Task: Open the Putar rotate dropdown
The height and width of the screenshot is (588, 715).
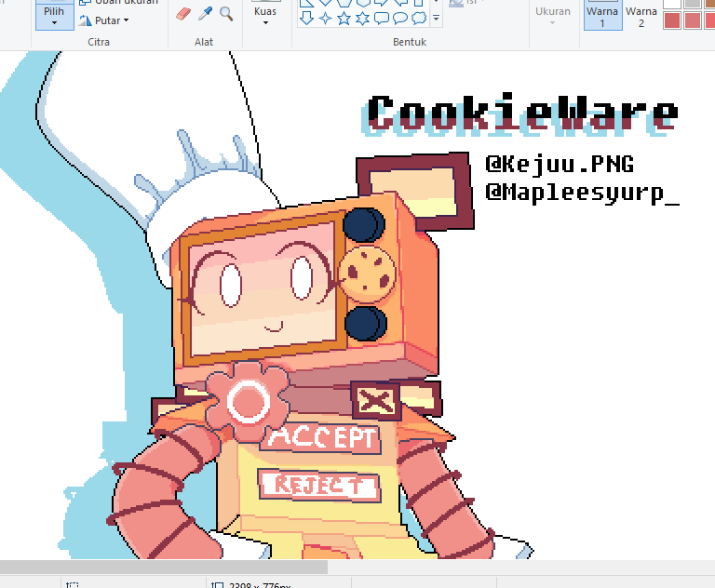Action: coord(105,20)
